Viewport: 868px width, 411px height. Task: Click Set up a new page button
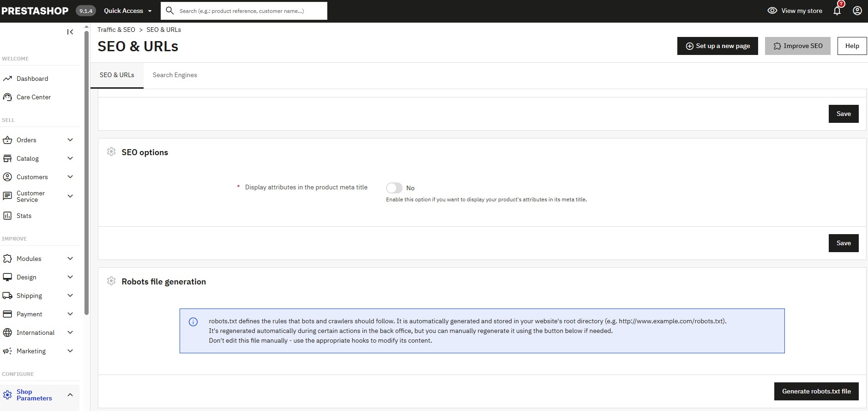[717, 46]
